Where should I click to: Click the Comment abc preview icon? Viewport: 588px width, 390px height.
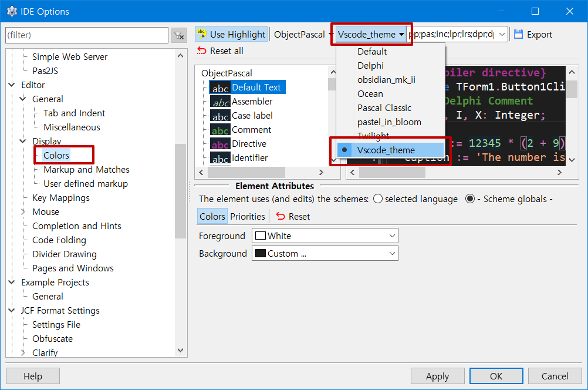coord(219,129)
